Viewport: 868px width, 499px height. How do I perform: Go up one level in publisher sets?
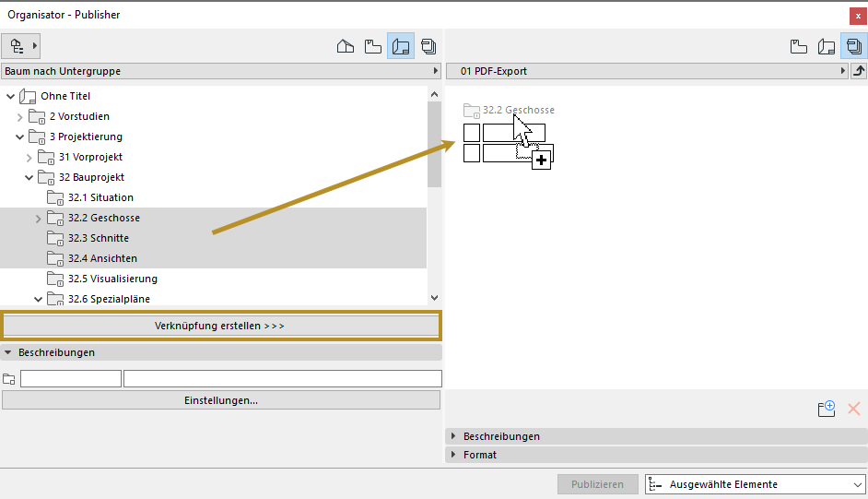[x=859, y=71]
